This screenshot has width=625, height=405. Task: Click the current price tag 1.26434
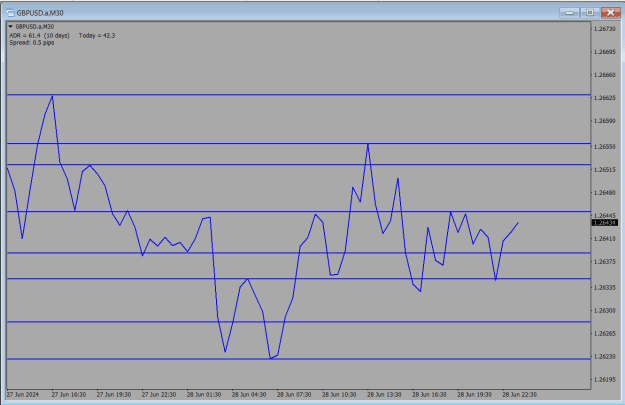coord(605,223)
